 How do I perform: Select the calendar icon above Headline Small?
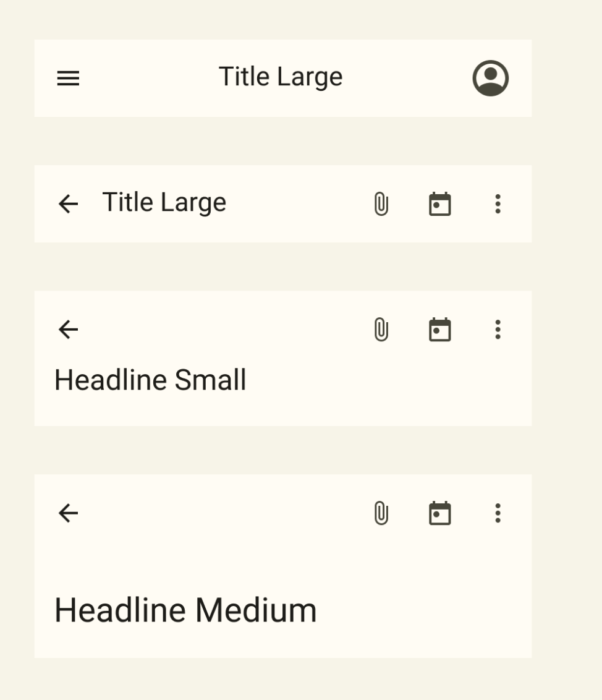click(x=440, y=330)
